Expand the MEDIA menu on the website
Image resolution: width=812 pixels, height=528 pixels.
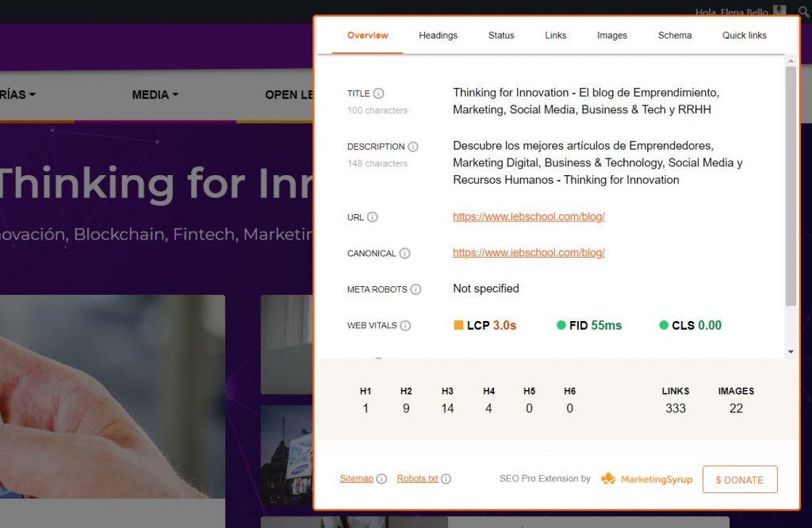click(155, 94)
